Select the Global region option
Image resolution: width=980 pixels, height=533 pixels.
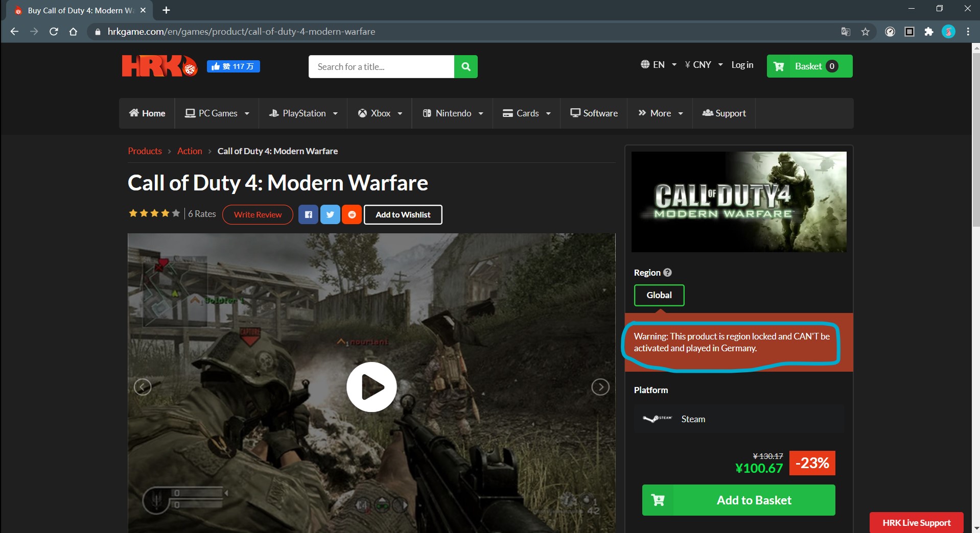[x=659, y=295]
